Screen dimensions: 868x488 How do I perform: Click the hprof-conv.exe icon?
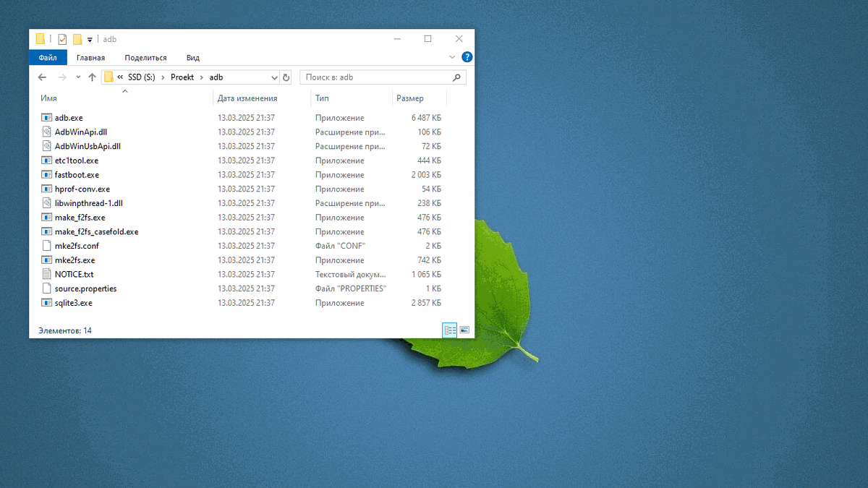pos(47,189)
